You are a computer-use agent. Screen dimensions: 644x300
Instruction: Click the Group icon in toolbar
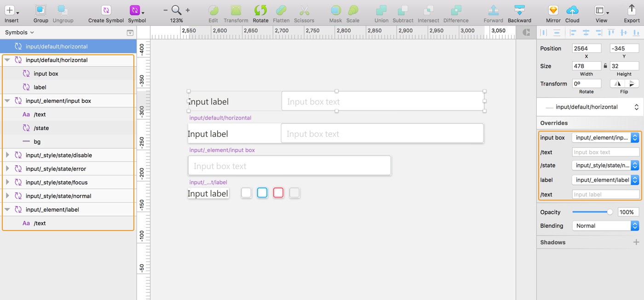pos(41,11)
